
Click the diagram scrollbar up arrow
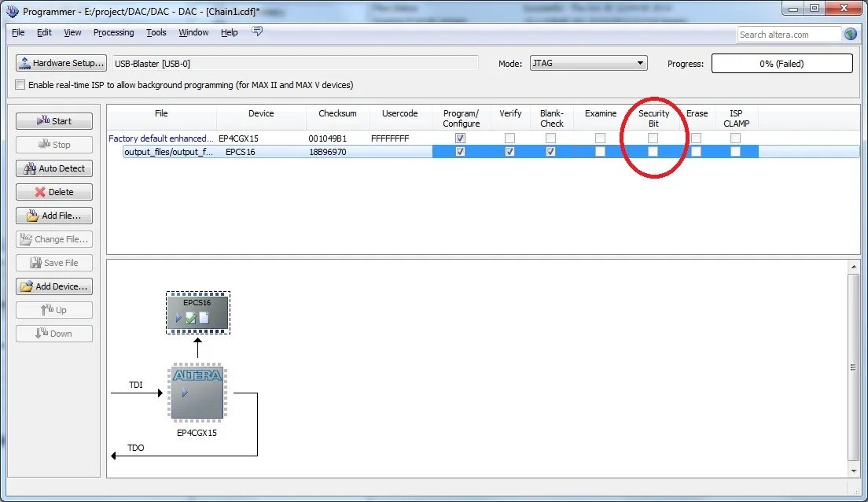(853, 267)
